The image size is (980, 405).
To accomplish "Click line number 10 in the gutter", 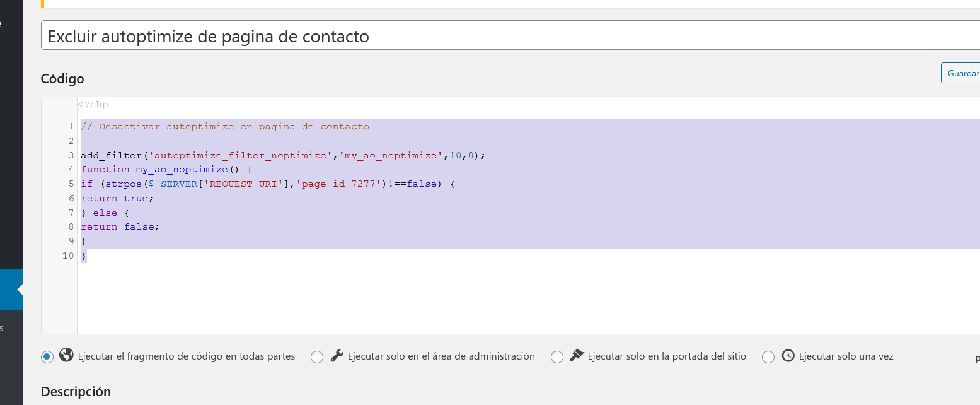I will pyautogui.click(x=68, y=255).
